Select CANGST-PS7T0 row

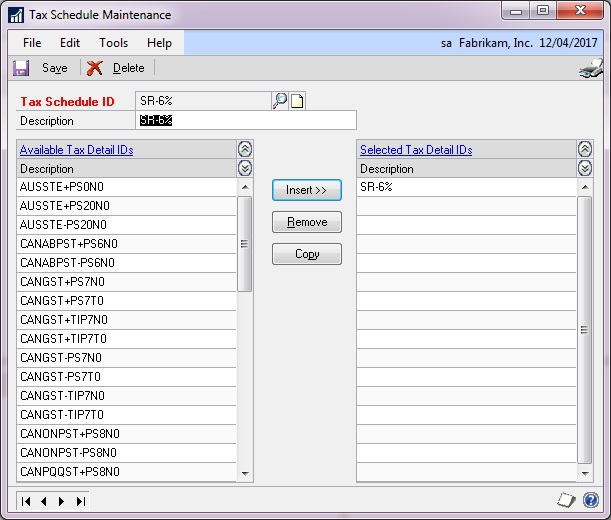click(x=127, y=377)
